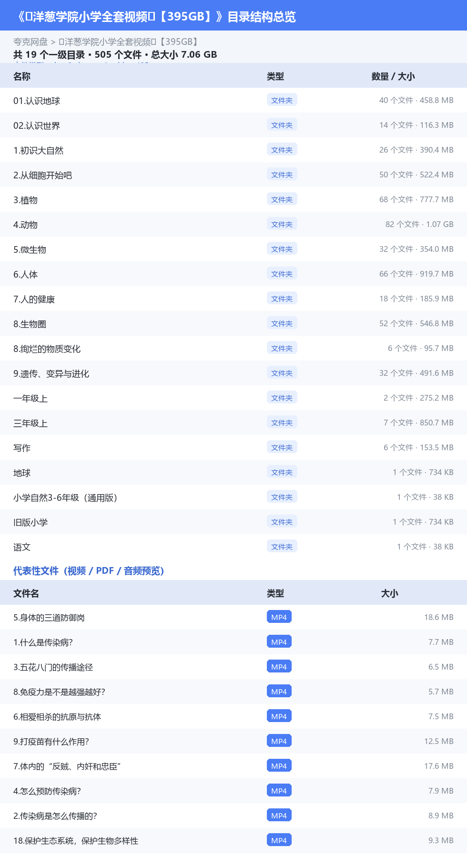Click the 17.6 MB size value
The image size is (467, 868).
coord(439,766)
